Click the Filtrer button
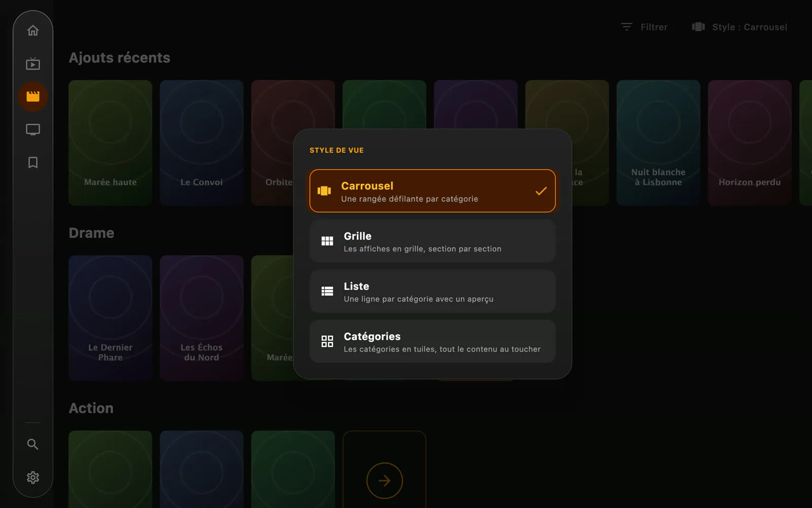The width and height of the screenshot is (812, 508). tap(645, 27)
